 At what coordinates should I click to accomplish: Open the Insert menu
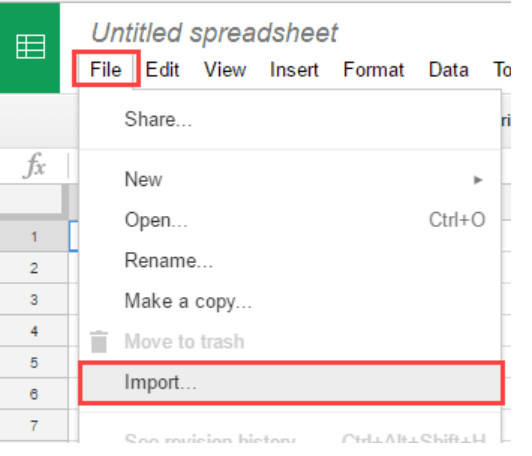coord(294,70)
